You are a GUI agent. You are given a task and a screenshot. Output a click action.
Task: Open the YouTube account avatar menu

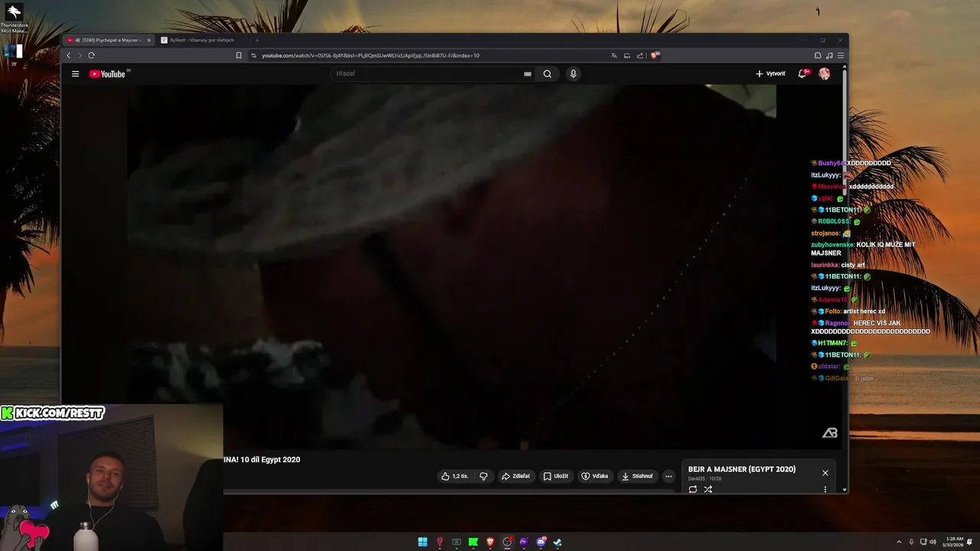click(x=825, y=73)
